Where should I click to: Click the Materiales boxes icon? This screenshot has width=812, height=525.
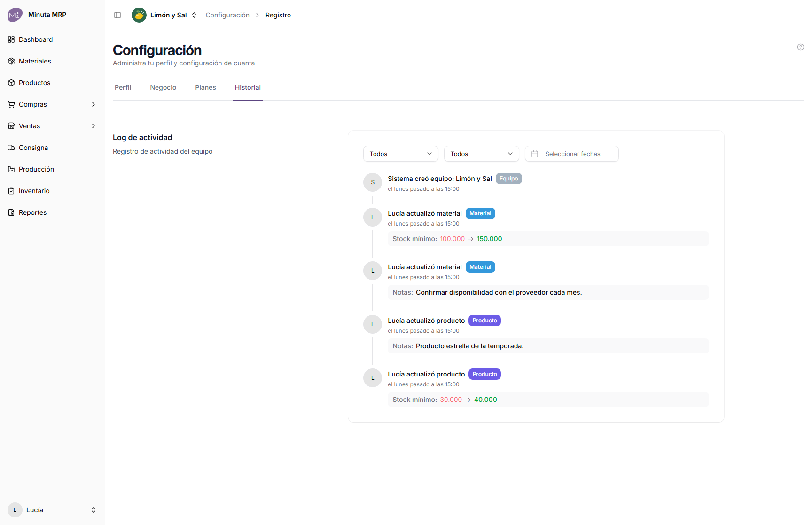(x=11, y=61)
